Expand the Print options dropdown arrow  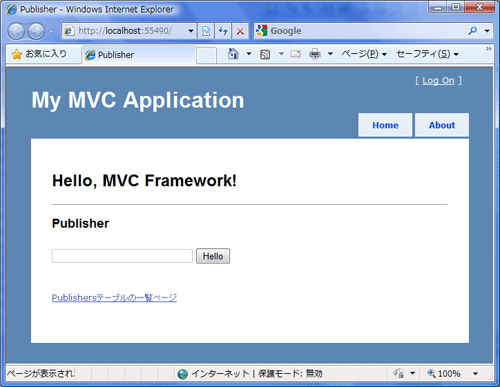[330, 54]
